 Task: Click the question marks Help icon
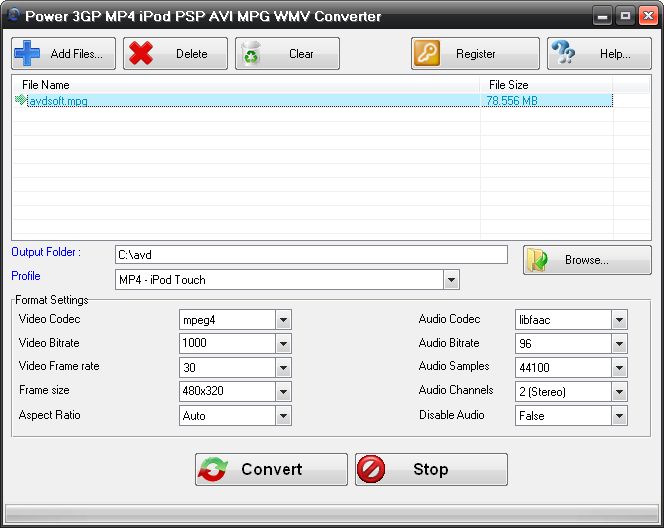(563, 53)
